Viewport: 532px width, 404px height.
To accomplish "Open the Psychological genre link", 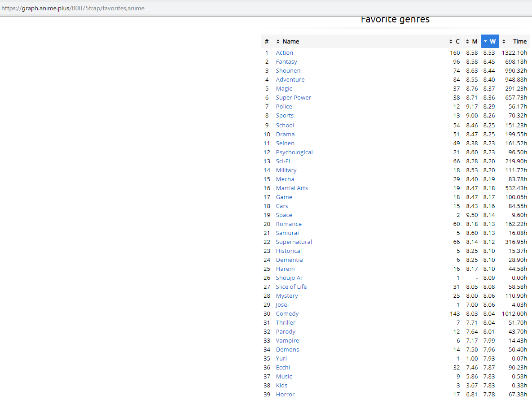I will pos(294,152).
